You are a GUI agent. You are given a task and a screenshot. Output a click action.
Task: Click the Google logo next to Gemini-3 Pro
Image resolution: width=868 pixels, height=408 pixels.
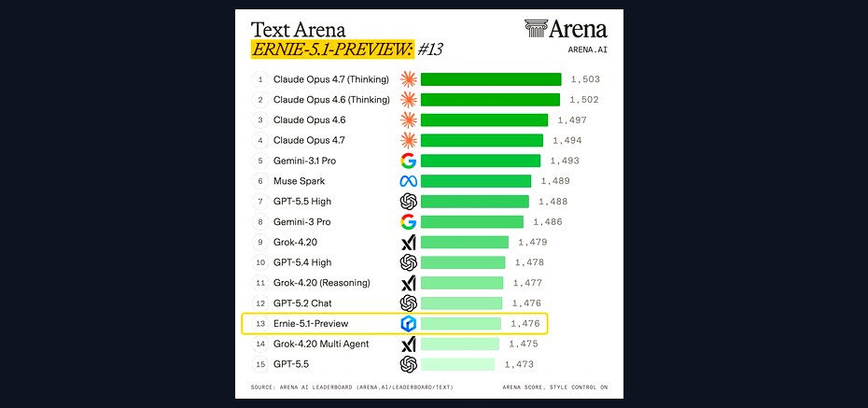coord(409,222)
